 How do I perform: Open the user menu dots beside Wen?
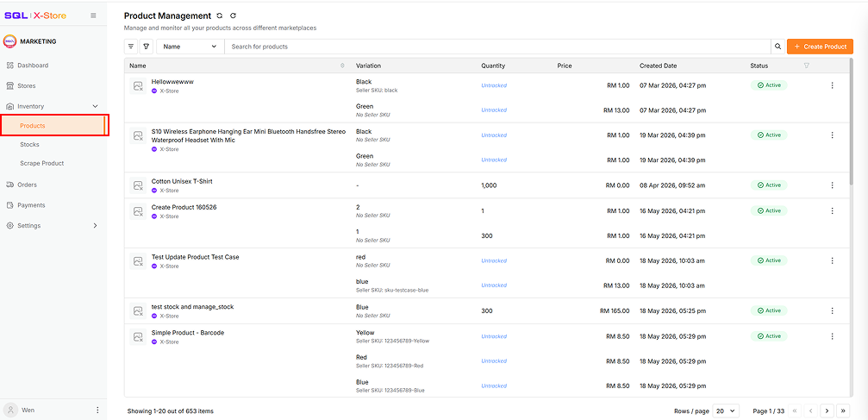(97, 410)
